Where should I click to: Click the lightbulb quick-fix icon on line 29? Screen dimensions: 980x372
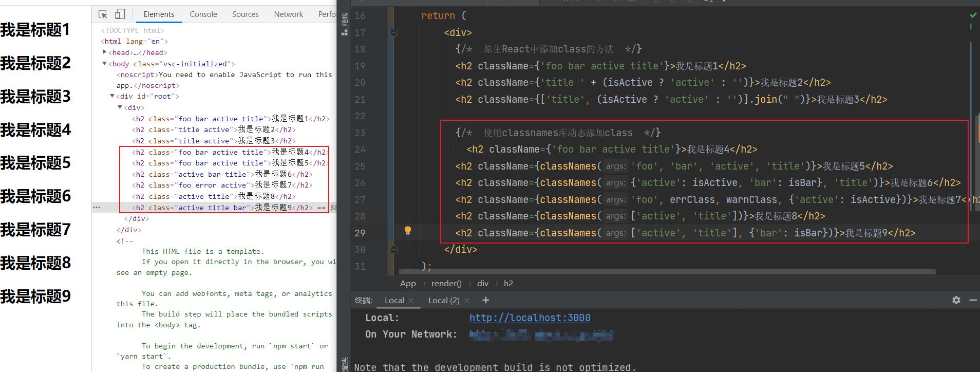pos(408,231)
